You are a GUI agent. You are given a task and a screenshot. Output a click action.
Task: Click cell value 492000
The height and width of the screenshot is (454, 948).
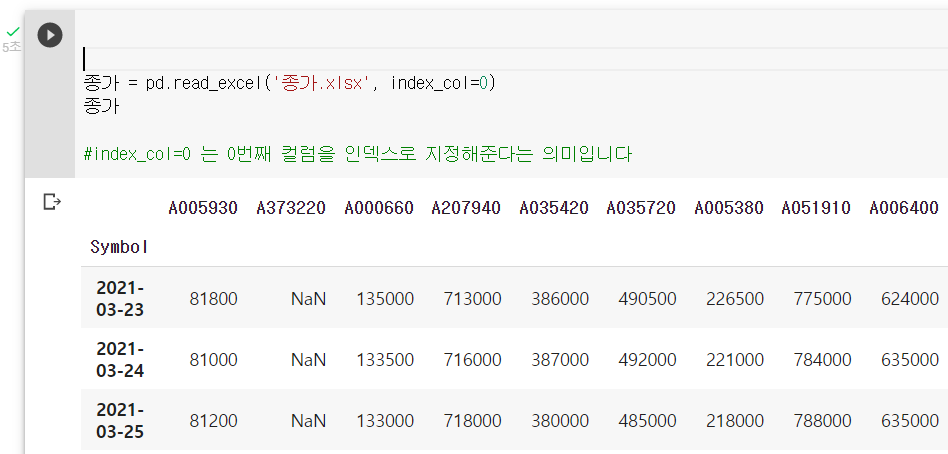(647, 360)
